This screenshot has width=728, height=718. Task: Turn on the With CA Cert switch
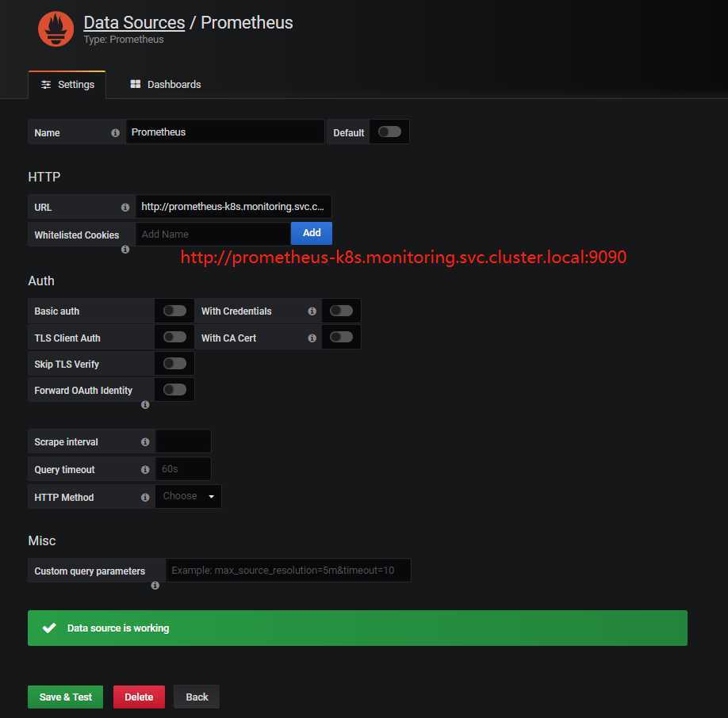(341, 337)
